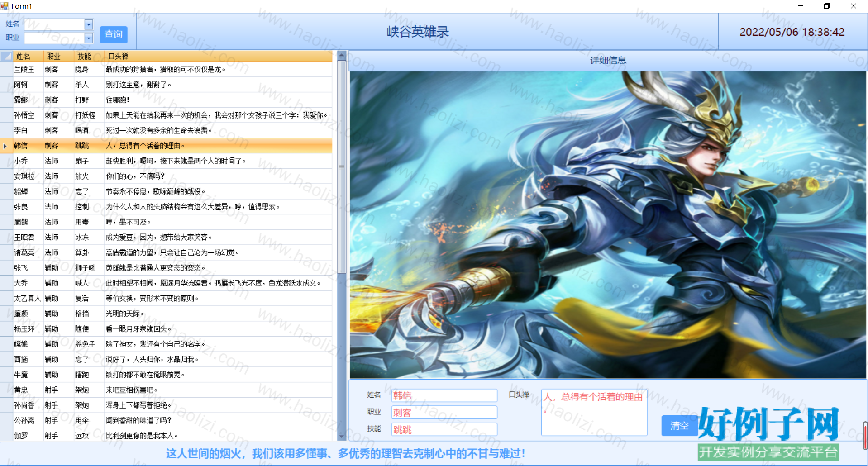Click the skill cell 冰冻
Image resolution: width=868 pixels, height=466 pixels.
coord(89,238)
